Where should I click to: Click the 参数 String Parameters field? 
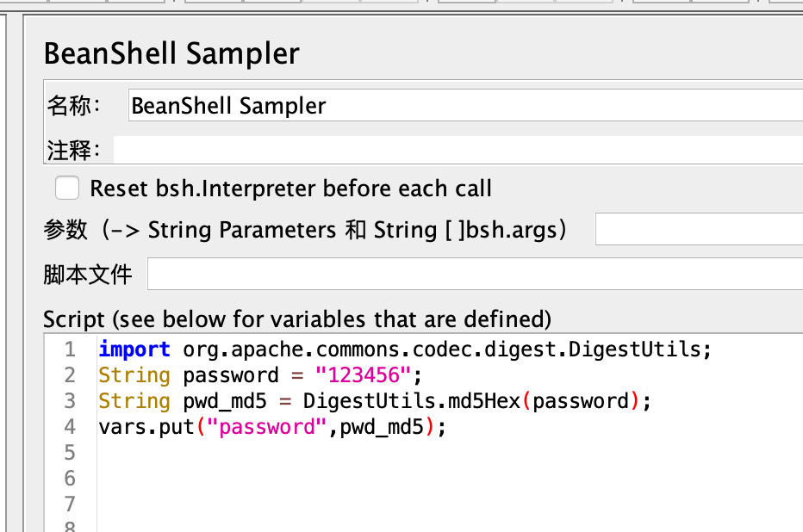point(698,228)
